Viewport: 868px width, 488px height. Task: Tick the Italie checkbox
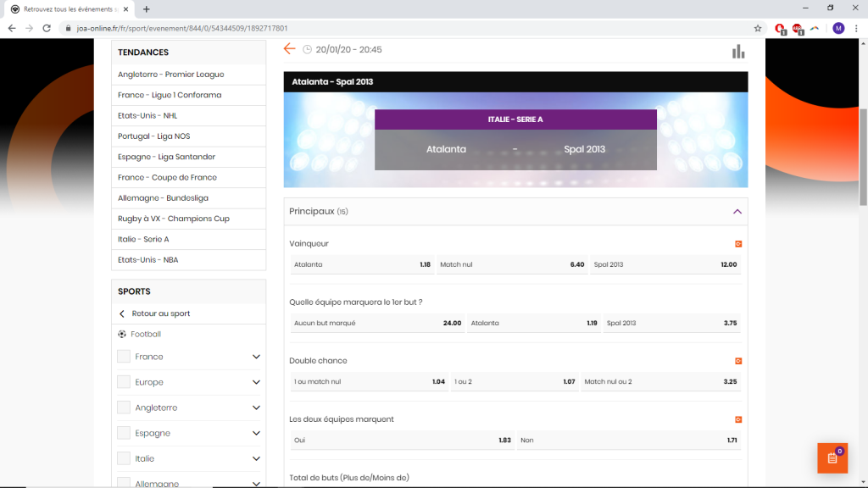point(124,458)
